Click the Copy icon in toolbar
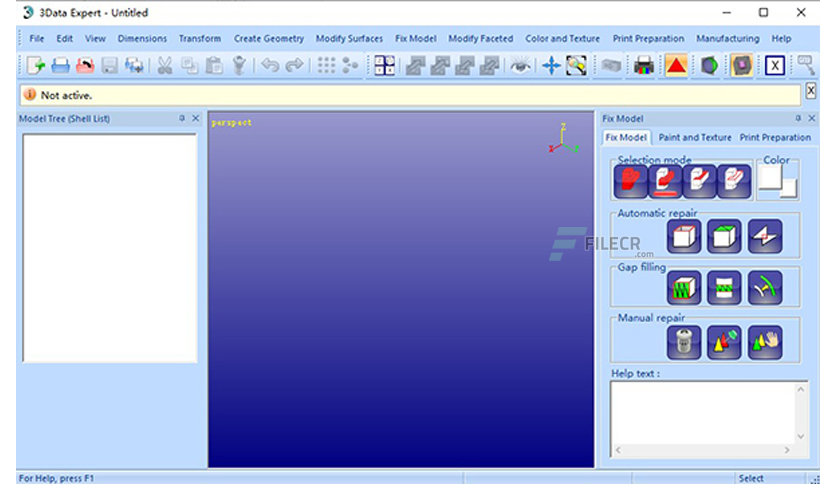The width and height of the screenshot is (836, 484). point(189,66)
